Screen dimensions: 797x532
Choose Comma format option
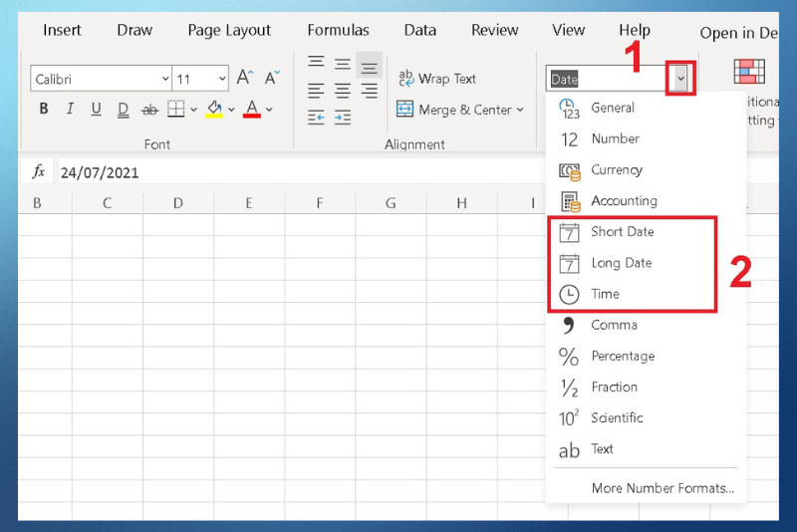(646, 325)
